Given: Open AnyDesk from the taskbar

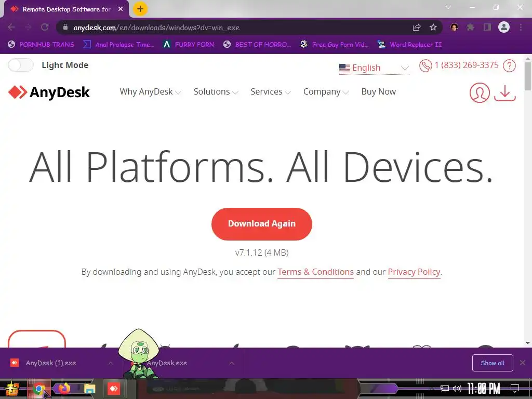Looking at the screenshot, I should point(114,389).
